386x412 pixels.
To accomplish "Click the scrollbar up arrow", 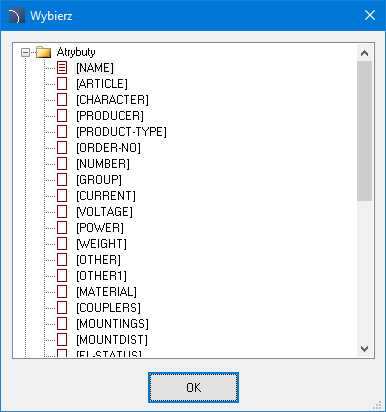I will tap(364, 53).
